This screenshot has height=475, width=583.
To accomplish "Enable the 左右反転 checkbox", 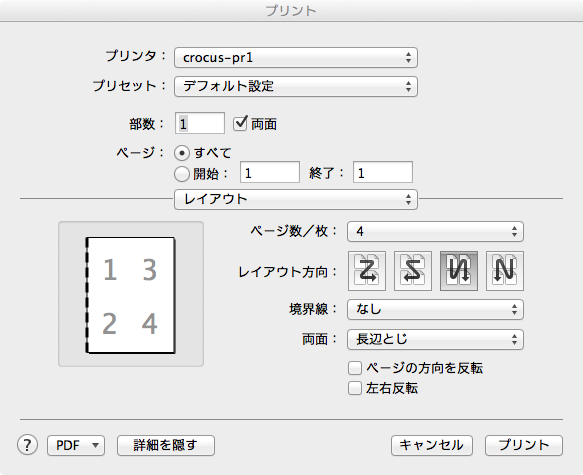I will tap(355, 388).
